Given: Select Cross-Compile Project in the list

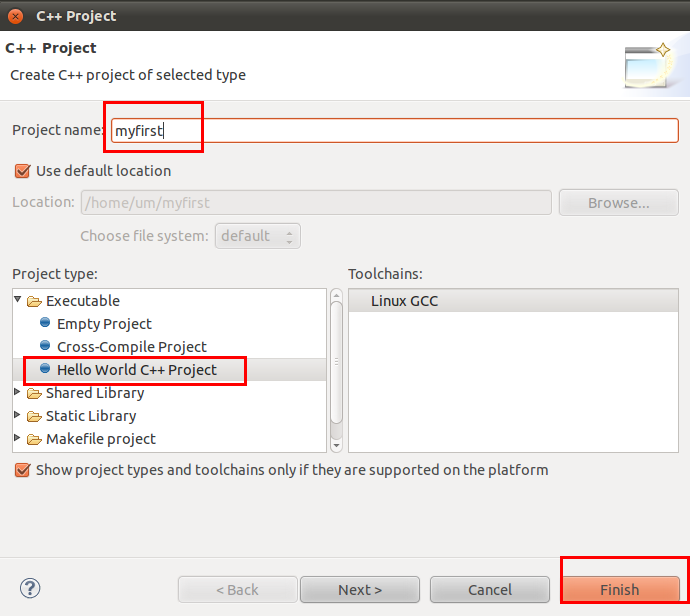Looking at the screenshot, I should coord(132,347).
